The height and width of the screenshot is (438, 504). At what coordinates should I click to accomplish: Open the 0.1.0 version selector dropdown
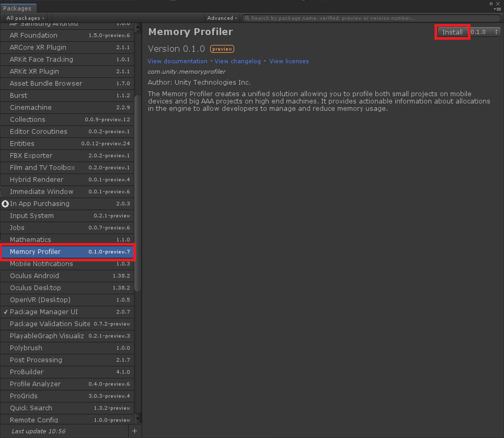(x=484, y=32)
